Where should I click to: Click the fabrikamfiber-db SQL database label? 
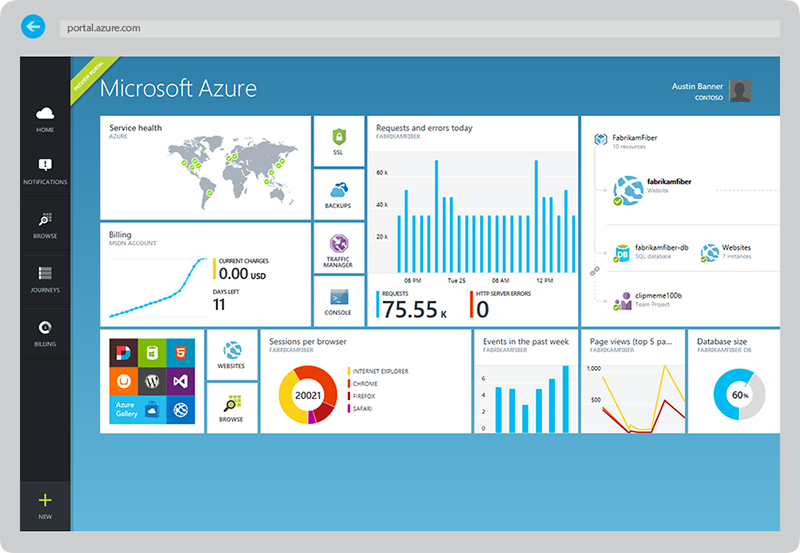coord(661,252)
